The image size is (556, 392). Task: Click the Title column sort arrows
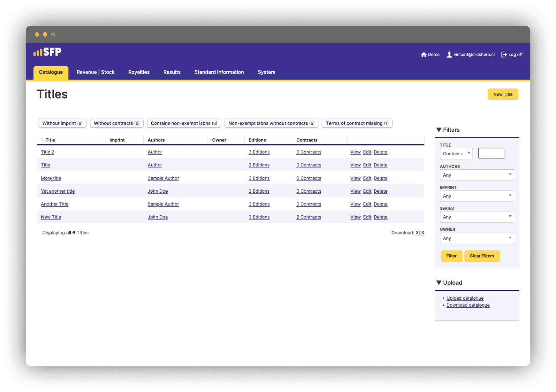coord(42,140)
